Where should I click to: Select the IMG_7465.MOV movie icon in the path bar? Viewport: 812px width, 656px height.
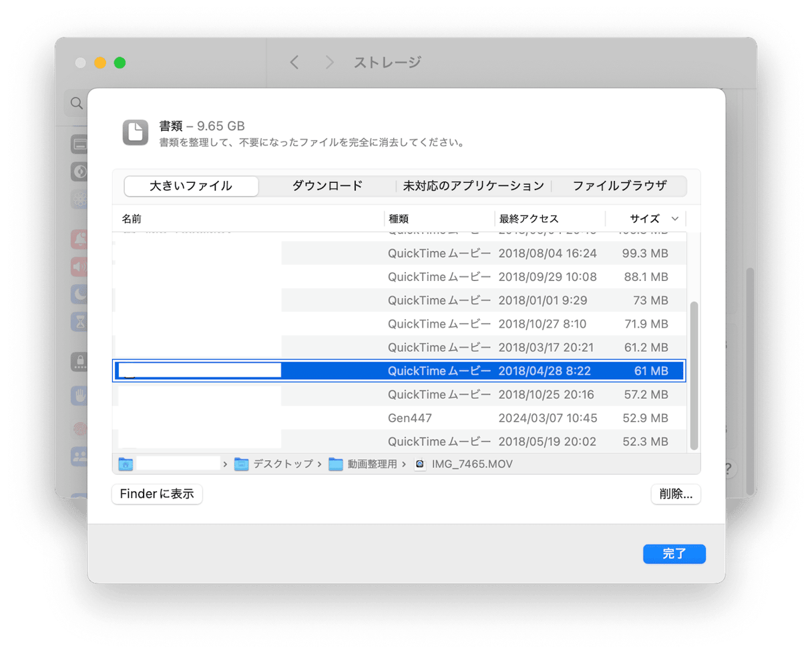coord(421,464)
